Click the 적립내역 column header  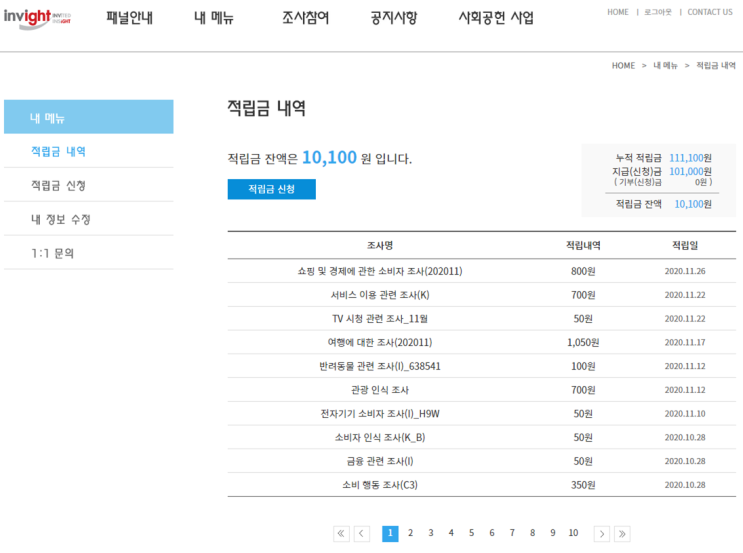(x=583, y=245)
